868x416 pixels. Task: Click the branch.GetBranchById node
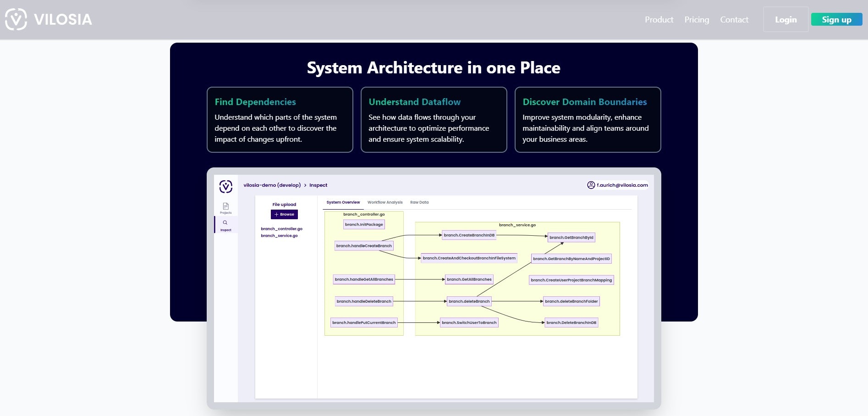coord(571,238)
